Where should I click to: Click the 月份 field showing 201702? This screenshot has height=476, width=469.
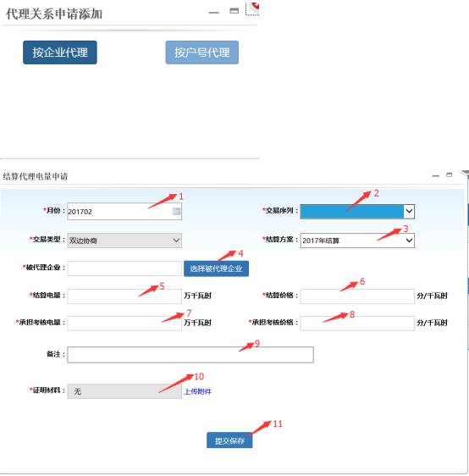(x=124, y=211)
